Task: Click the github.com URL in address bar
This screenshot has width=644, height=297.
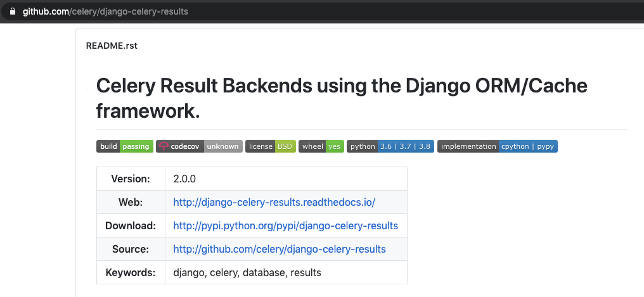Action: (105, 11)
